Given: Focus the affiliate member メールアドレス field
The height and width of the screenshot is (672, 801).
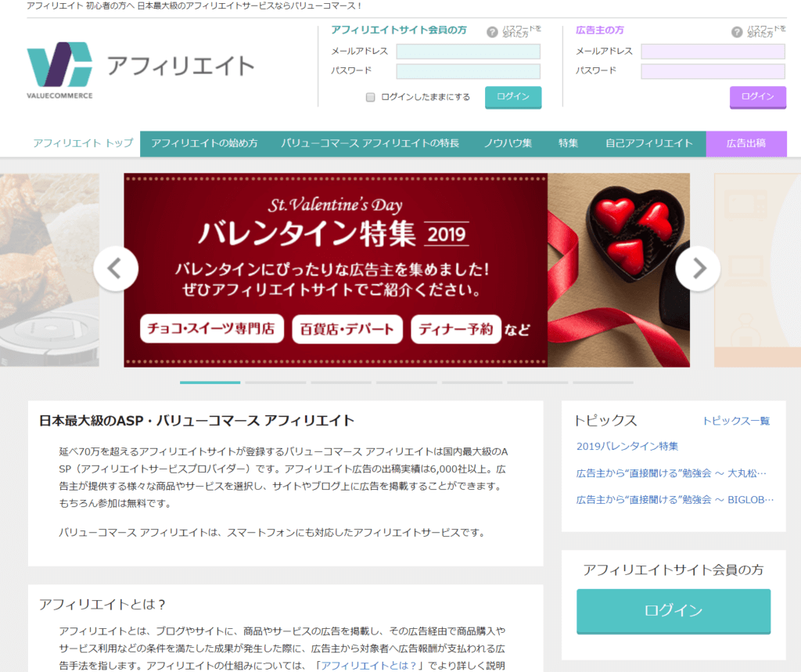Looking at the screenshot, I should pyautogui.click(x=468, y=52).
